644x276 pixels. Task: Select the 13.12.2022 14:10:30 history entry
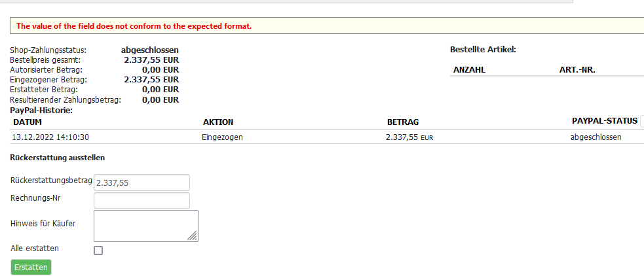click(x=51, y=137)
